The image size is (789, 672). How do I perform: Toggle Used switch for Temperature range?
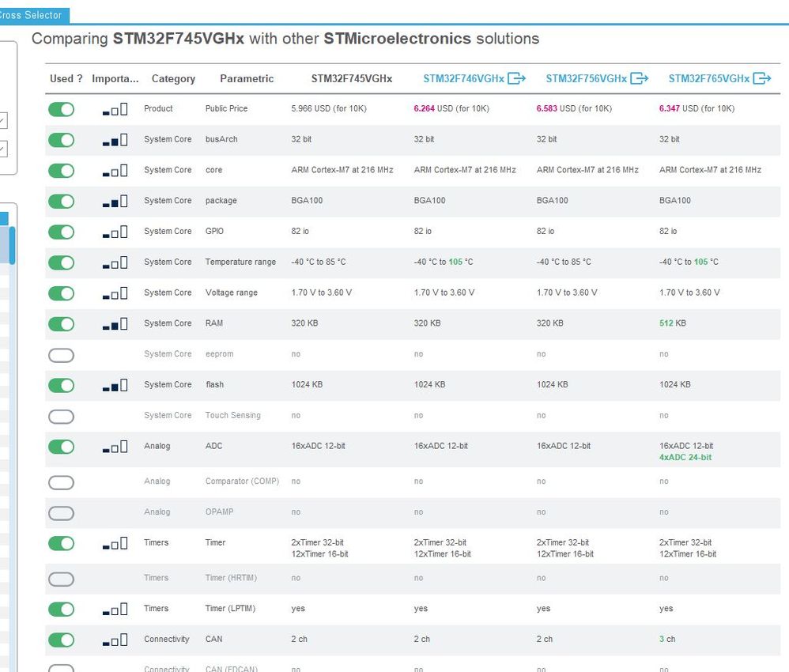click(62, 262)
